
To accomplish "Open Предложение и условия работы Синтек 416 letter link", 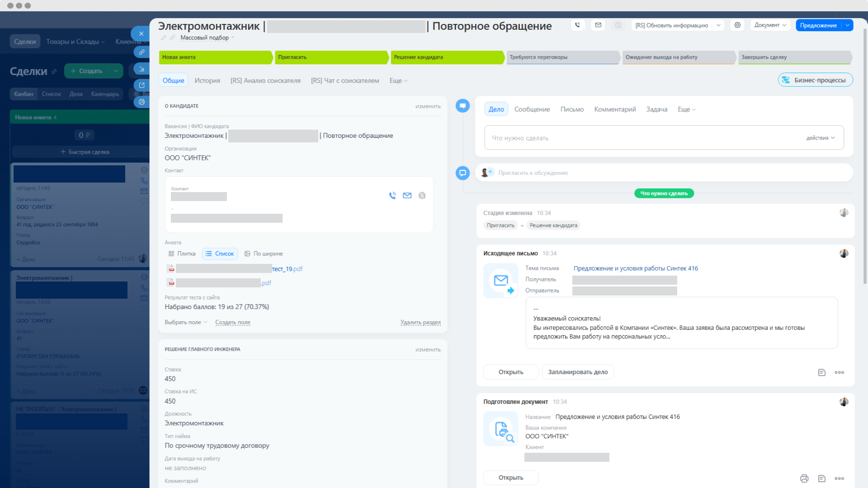I will point(636,268).
